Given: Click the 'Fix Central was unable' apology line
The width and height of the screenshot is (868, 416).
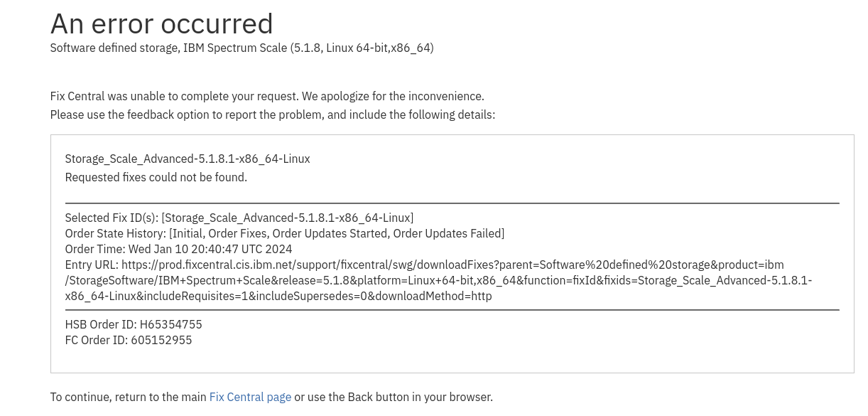Looking at the screenshot, I should 267,96.
